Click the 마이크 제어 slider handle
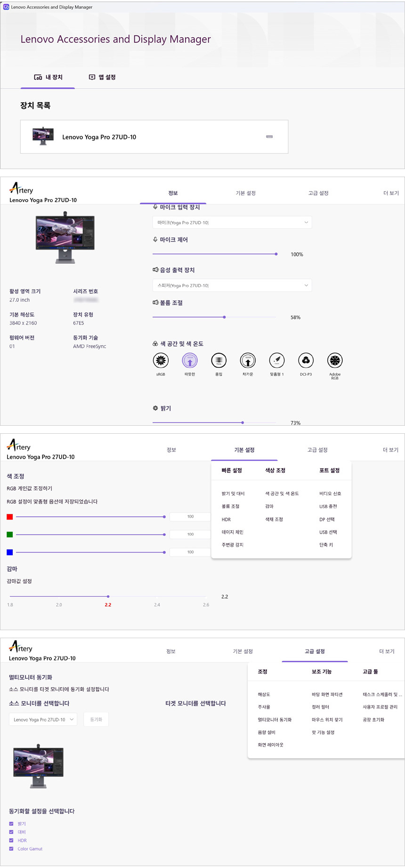The width and height of the screenshot is (405, 868). coord(276,254)
